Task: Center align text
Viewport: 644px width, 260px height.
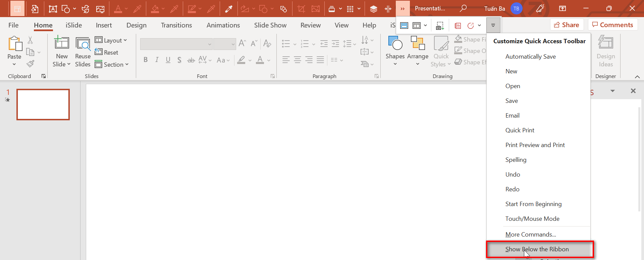Action: coord(298,60)
